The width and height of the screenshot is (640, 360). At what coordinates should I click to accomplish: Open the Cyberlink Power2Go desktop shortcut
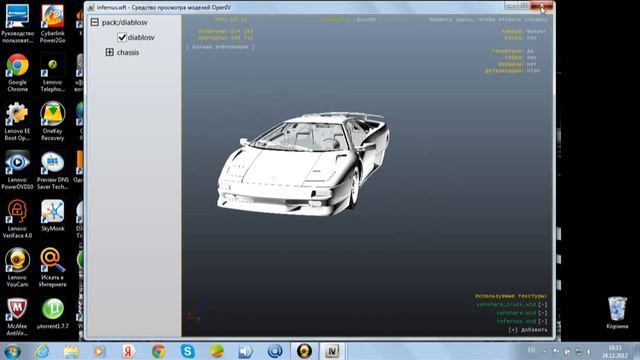[53, 24]
